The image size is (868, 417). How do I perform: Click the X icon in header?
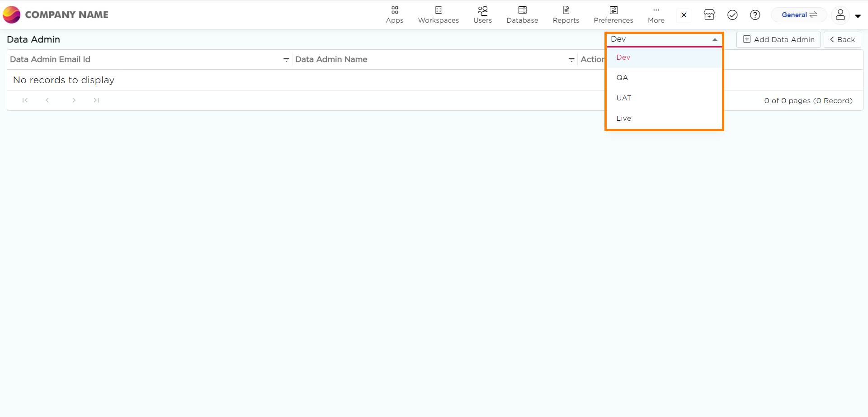point(684,15)
